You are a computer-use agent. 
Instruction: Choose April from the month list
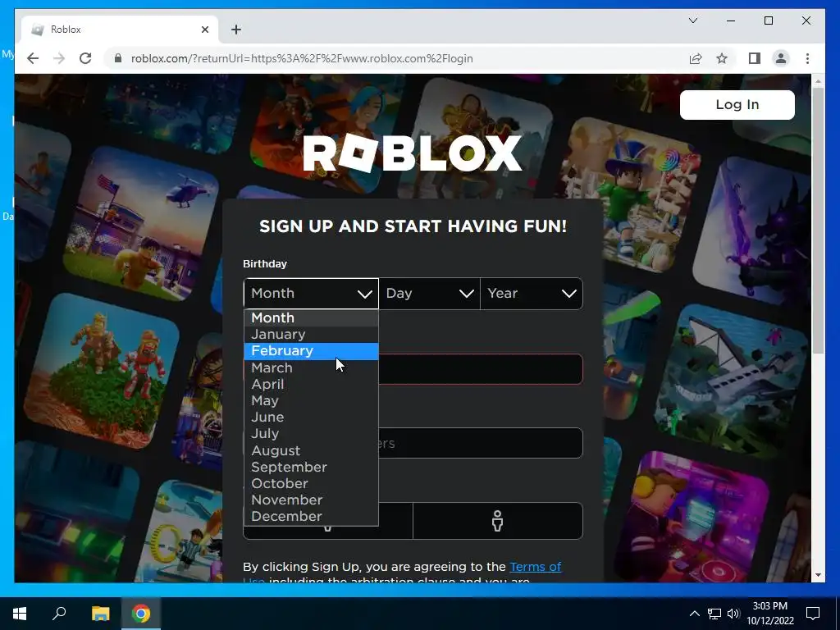click(x=311, y=384)
